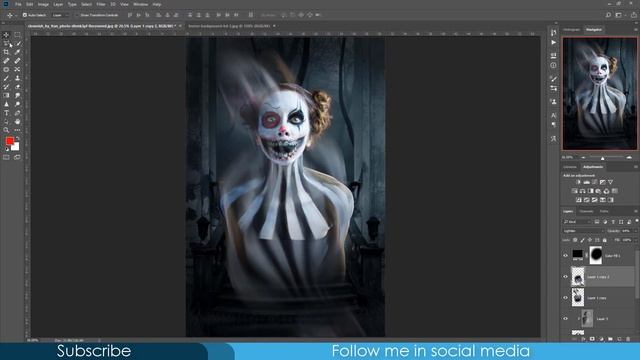Open Adjustments panel options menu
The height and width of the screenshot is (360, 640).
[x=636, y=167]
